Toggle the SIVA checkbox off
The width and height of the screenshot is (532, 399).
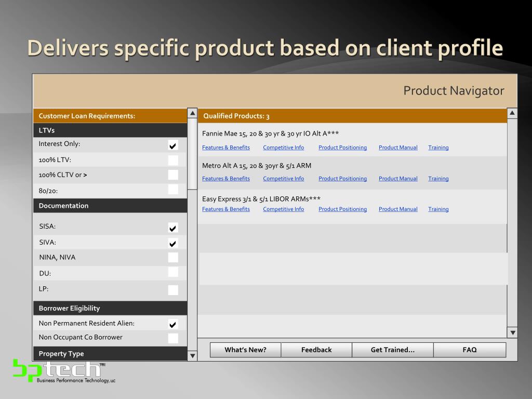(173, 243)
